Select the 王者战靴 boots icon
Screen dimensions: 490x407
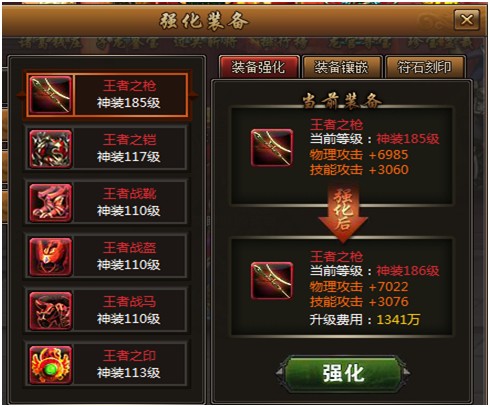(50, 203)
